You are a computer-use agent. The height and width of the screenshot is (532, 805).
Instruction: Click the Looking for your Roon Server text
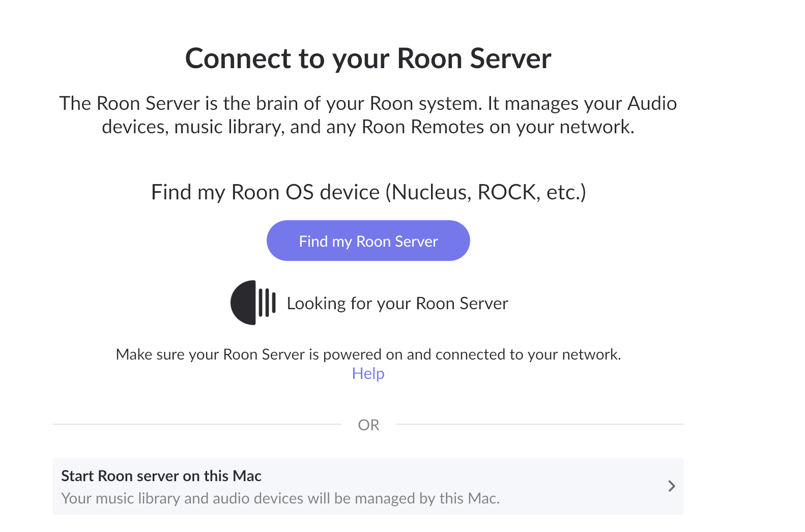point(397,303)
